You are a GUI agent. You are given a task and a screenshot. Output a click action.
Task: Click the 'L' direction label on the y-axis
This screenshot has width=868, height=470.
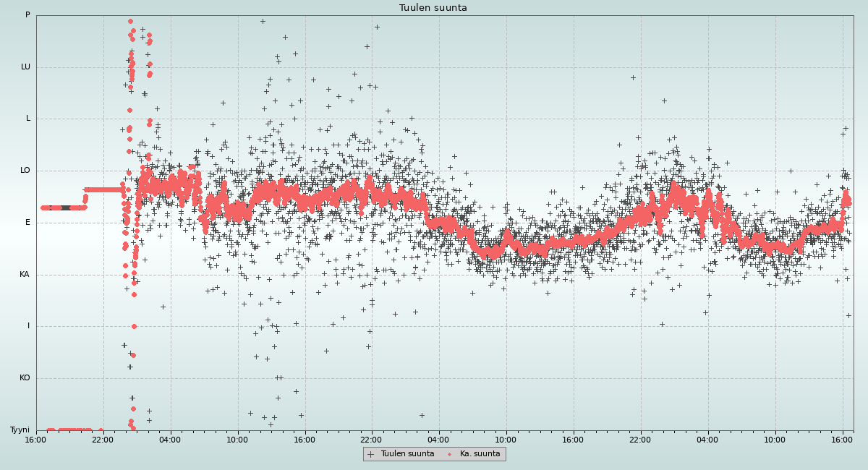(28, 119)
